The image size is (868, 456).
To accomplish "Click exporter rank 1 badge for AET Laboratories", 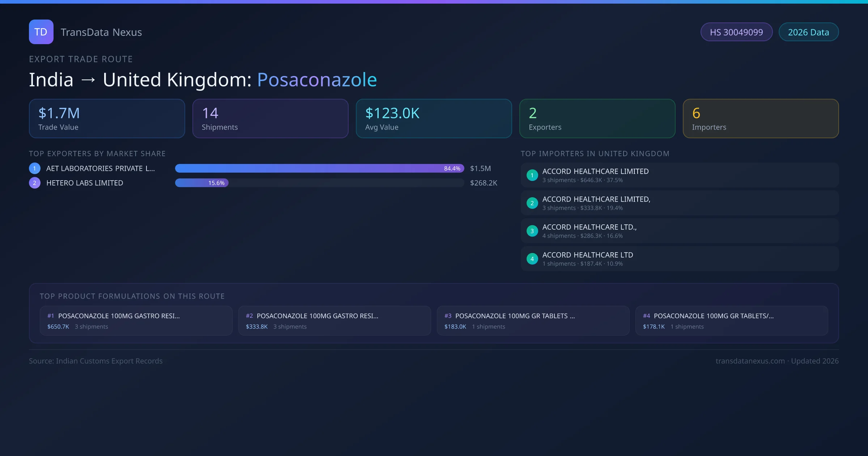I will pos(35,168).
